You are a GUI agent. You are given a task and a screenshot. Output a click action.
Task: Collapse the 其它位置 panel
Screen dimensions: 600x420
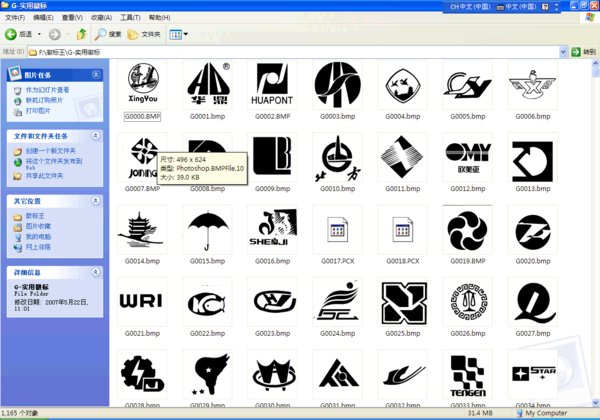click(96, 201)
